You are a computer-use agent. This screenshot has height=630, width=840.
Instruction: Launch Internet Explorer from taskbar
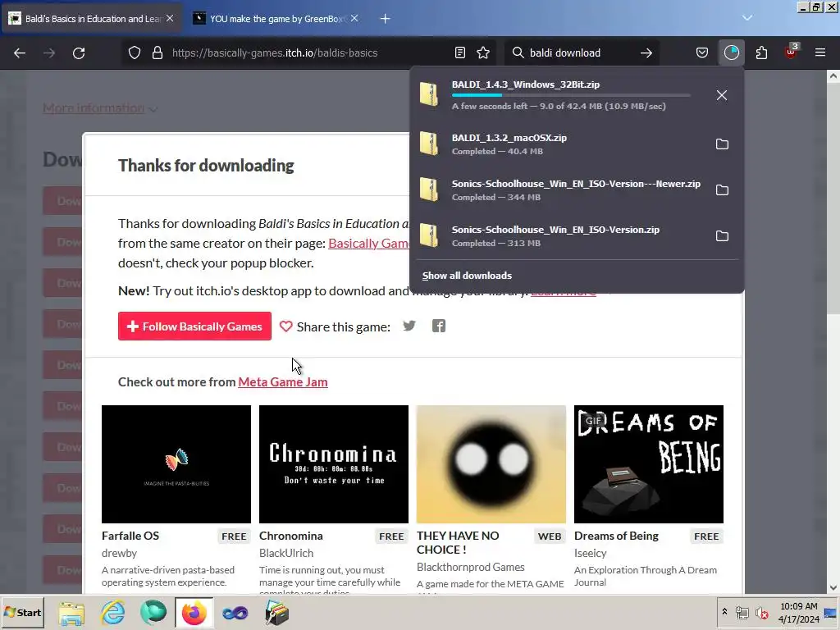(x=112, y=612)
